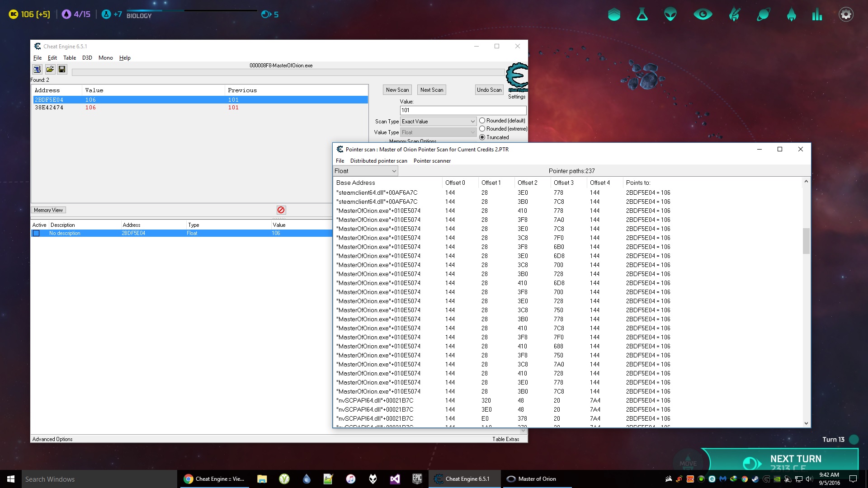Check the Active box for address 2BDF5E04
Screen dimensions: 868x488
(x=36, y=233)
